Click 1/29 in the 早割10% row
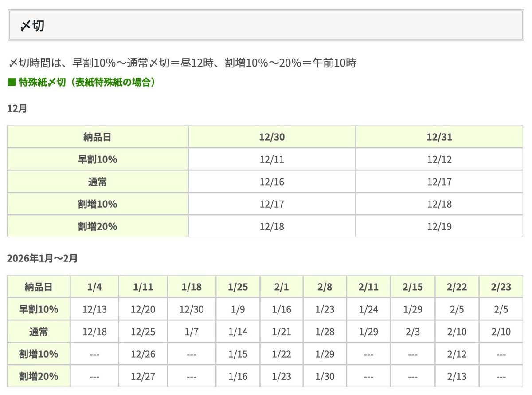Image resolution: width=532 pixels, height=395 pixels. 413,309
